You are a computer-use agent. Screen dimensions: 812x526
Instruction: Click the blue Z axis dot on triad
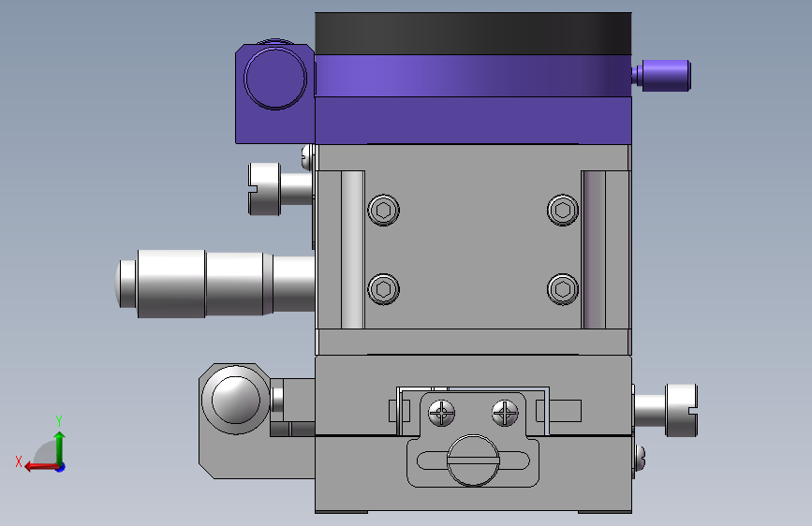point(61,467)
